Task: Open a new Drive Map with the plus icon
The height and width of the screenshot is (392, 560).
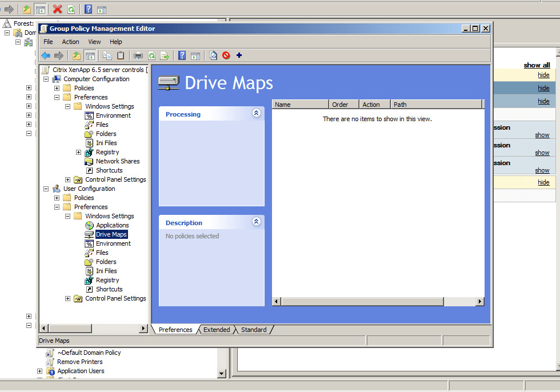Action: 239,55
